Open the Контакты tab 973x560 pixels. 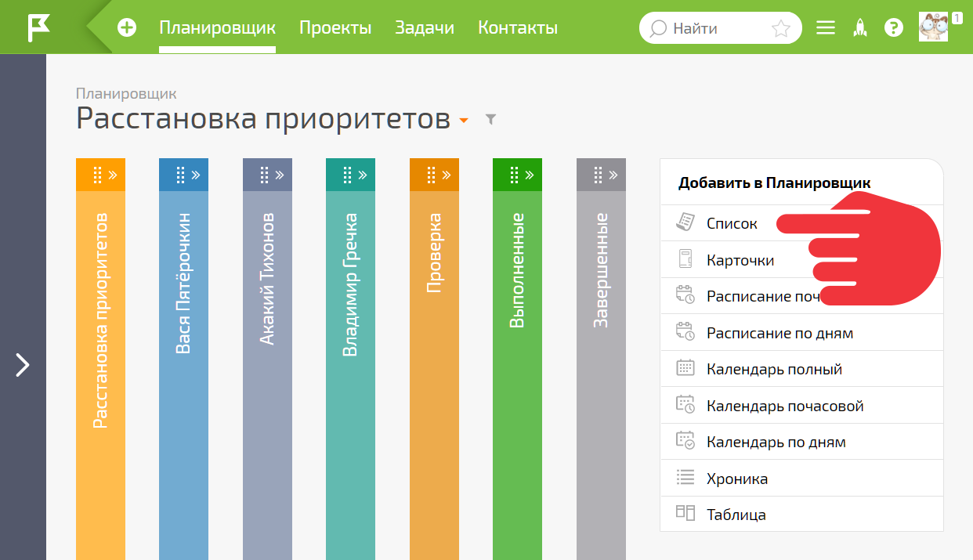tap(518, 28)
